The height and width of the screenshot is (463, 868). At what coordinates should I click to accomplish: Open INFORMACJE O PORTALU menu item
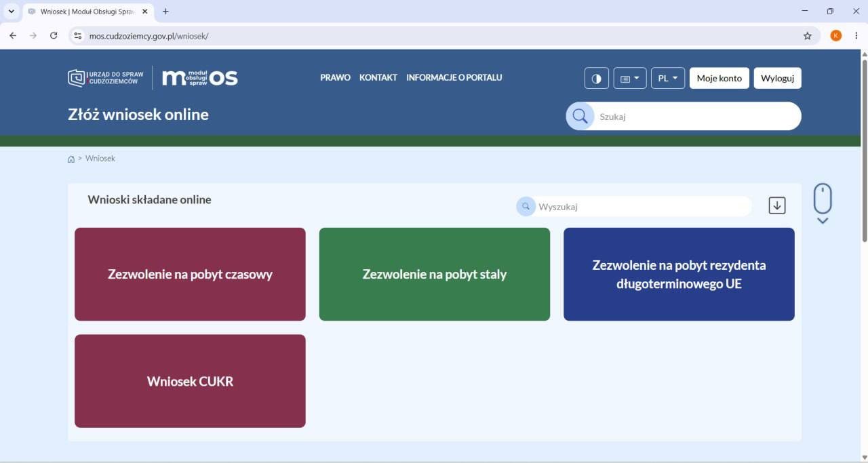point(454,77)
